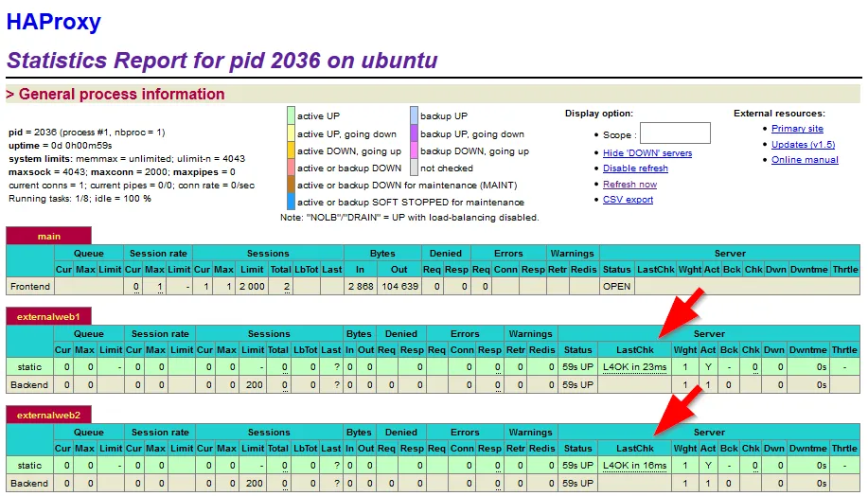This screenshot has width=868, height=496.
Task: Open the Online manual link
Action: (805, 160)
